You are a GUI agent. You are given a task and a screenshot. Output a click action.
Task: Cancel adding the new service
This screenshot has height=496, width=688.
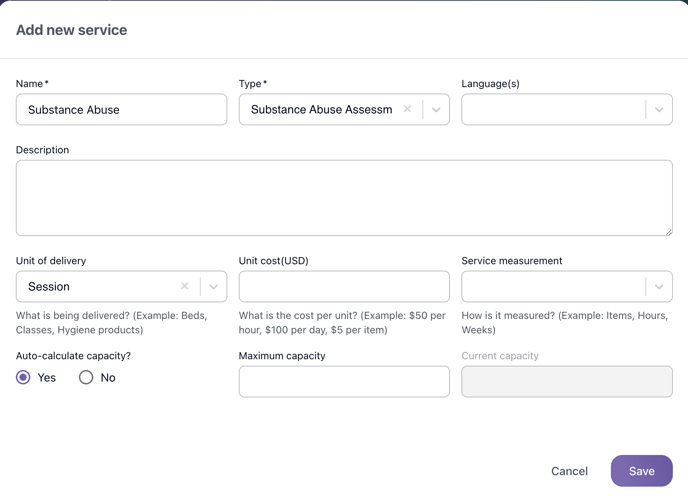pos(569,471)
